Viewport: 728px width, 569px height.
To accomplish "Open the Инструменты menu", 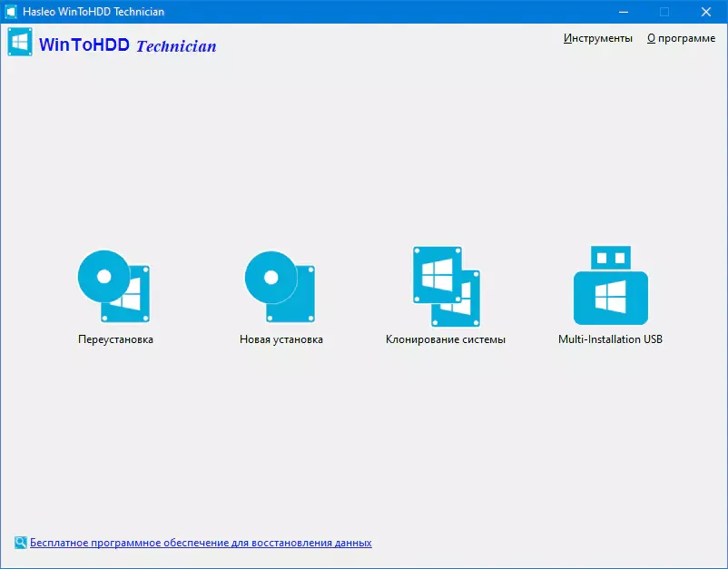I will (x=597, y=38).
